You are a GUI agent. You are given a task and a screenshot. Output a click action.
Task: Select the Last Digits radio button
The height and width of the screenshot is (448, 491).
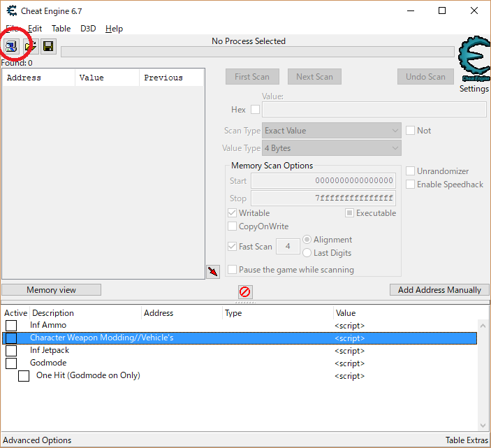click(x=307, y=253)
